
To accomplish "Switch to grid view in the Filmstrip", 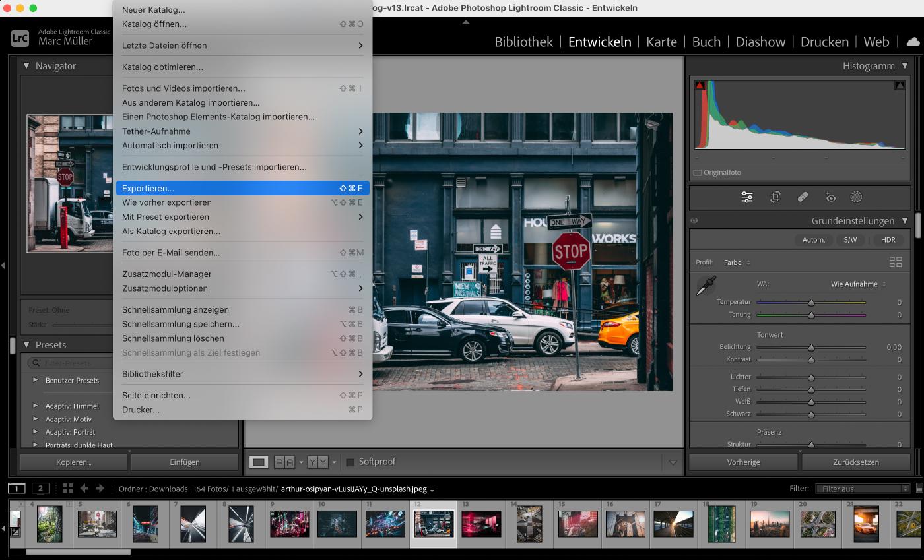I will coord(67,488).
